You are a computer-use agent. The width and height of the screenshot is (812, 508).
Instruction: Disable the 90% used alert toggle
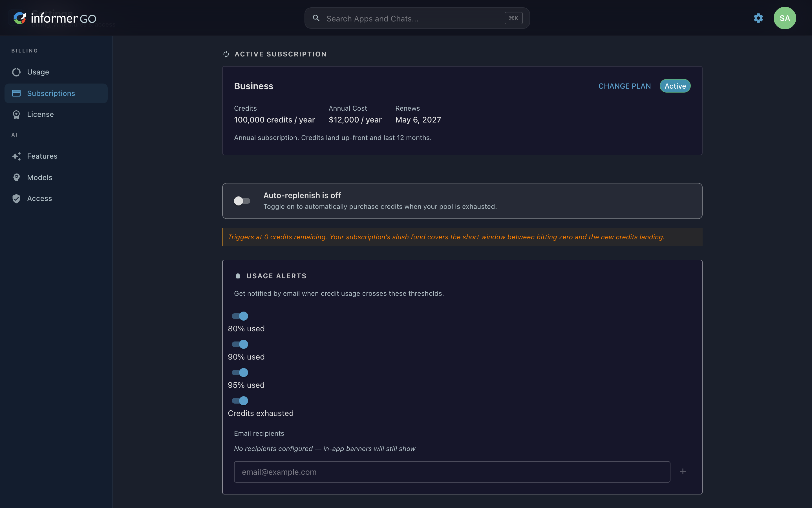click(240, 344)
